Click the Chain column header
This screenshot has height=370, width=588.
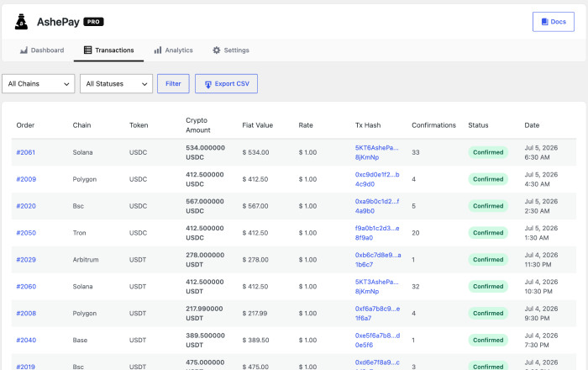pyautogui.click(x=81, y=125)
